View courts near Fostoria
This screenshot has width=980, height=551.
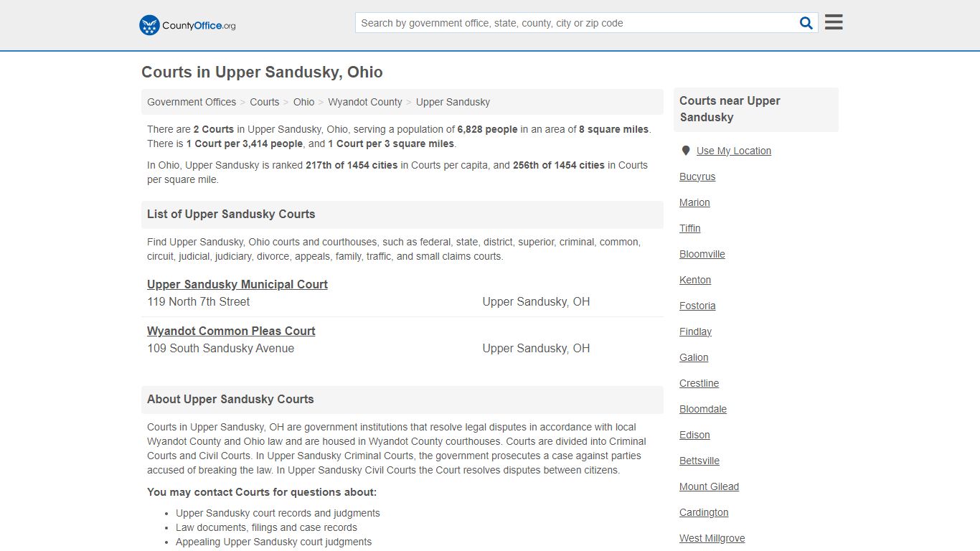point(697,306)
